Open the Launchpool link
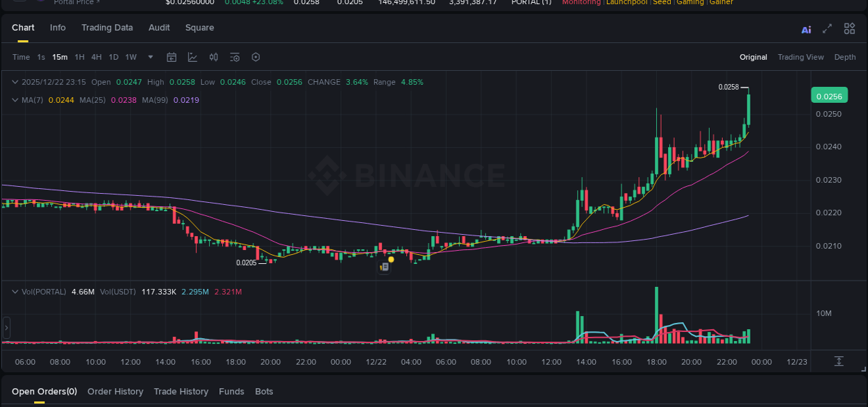Viewport: 868px width, 407px height. (x=626, y=3)
